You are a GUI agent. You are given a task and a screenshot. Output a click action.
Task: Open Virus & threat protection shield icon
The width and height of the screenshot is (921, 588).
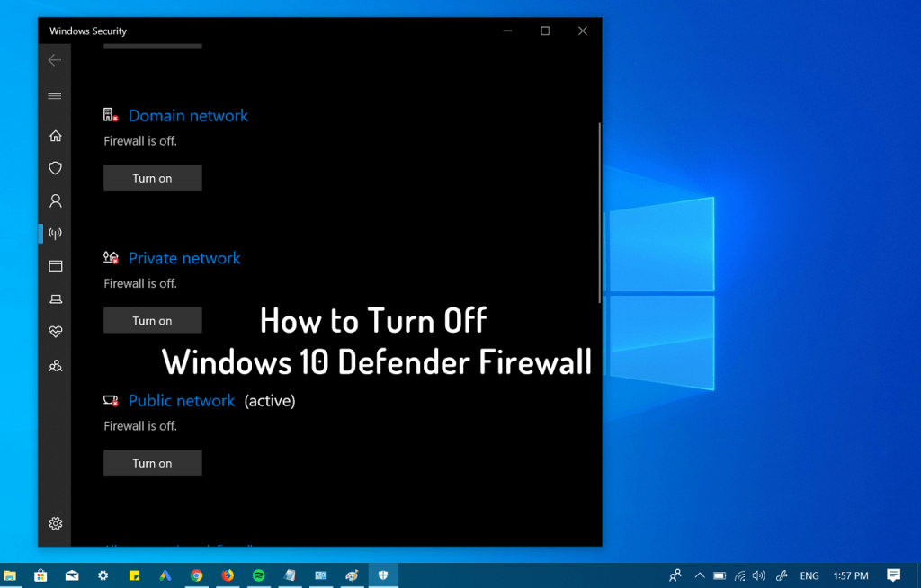[55, 169]
